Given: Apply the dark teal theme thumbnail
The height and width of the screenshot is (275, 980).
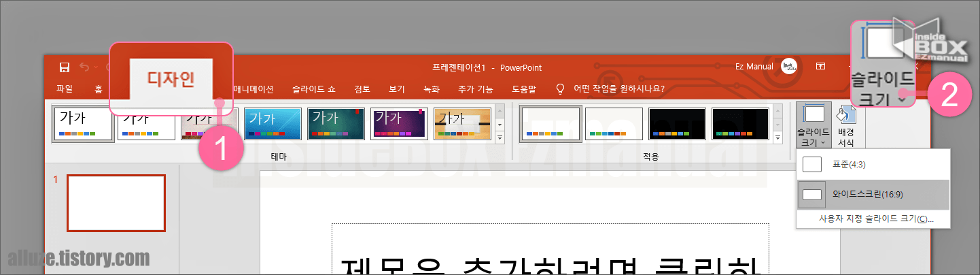Looking at the screenshot, I should pos(336,124).
